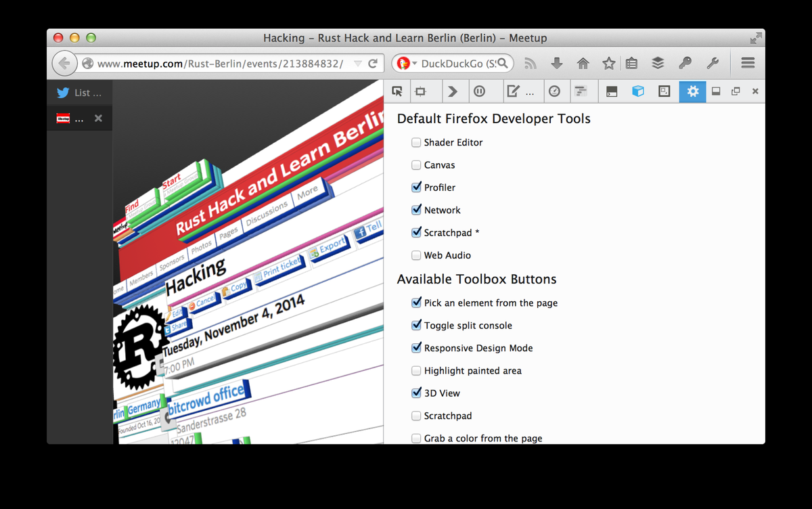Enable Highlight painted area checkbox
The height and width of the screenshot is (509, 812).
(416, 371)
